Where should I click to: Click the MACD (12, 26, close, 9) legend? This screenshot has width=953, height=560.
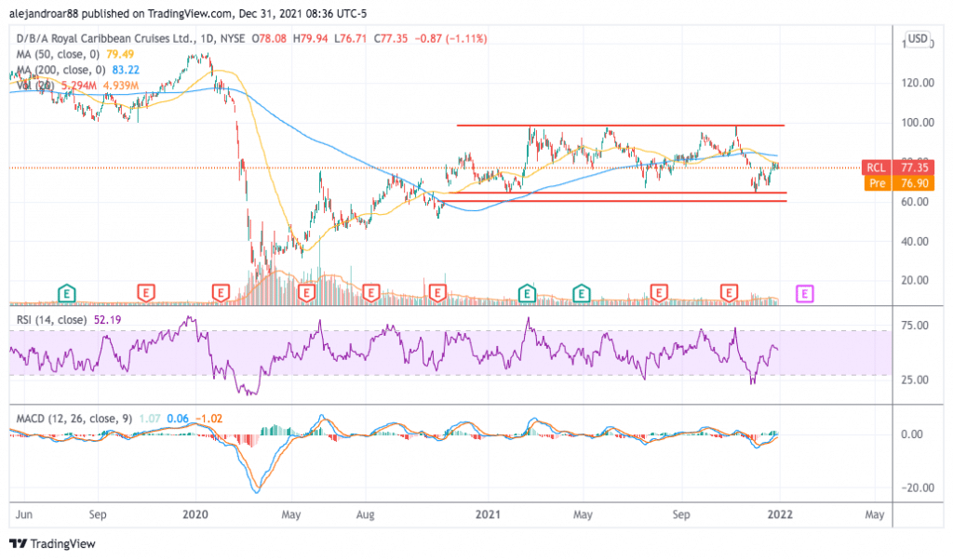click(x=74, y=420)
